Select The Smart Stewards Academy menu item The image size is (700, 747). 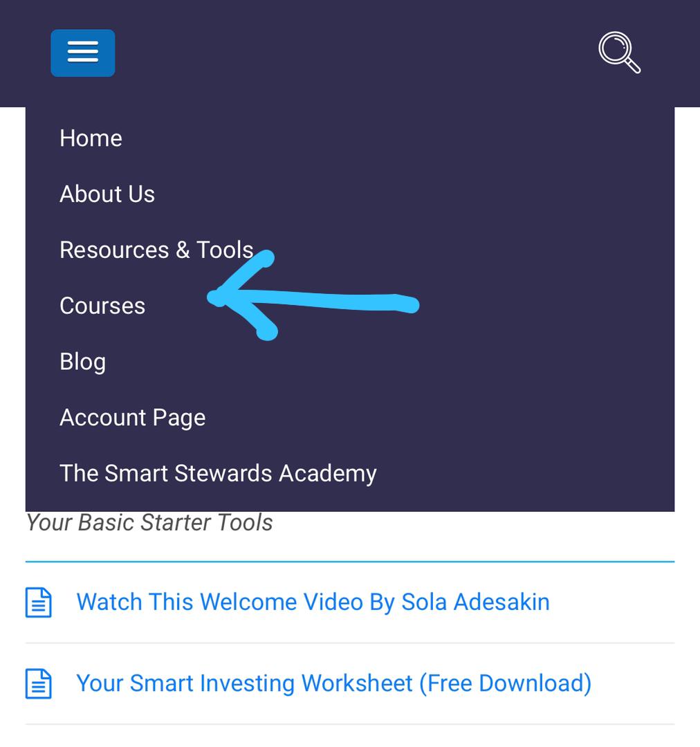(219, 474)
